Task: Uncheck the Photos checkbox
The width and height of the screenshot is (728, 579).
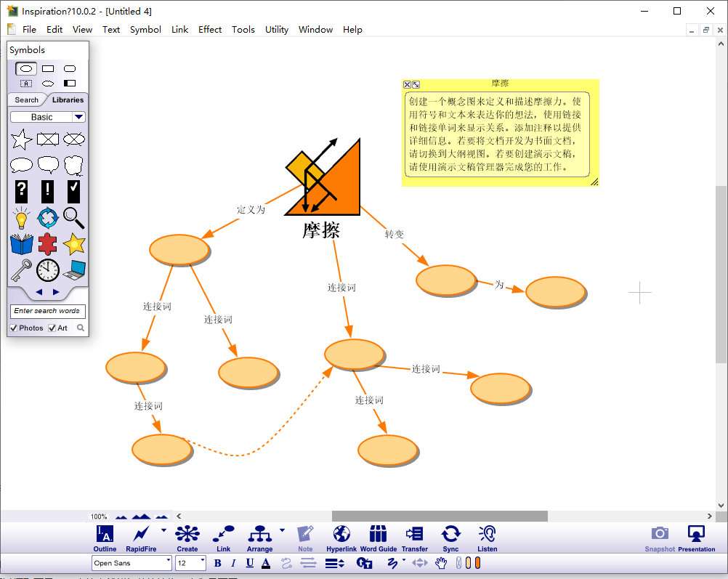Action: click(15, 328)
